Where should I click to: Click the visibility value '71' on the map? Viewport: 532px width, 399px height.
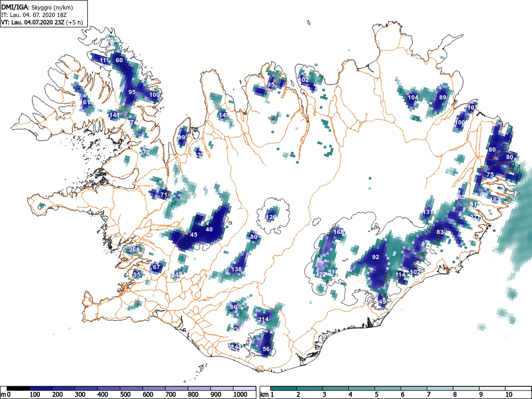click(164, 195)
